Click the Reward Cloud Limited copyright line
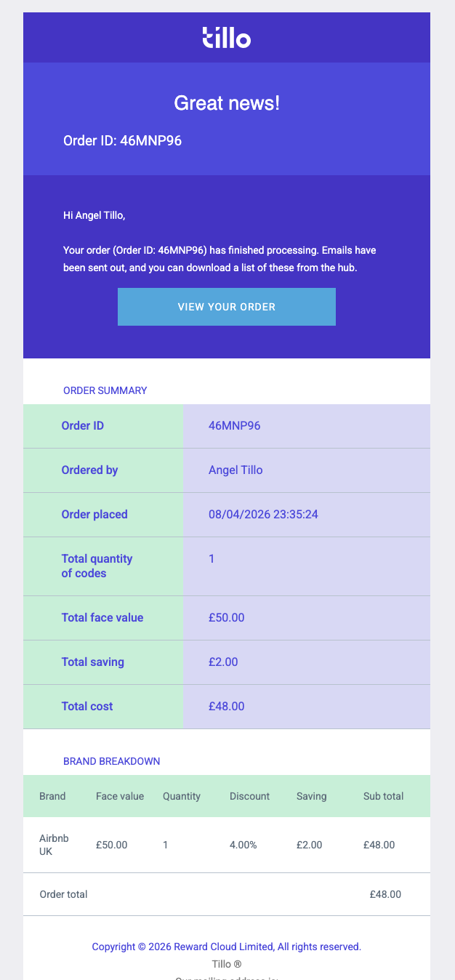 226,947
